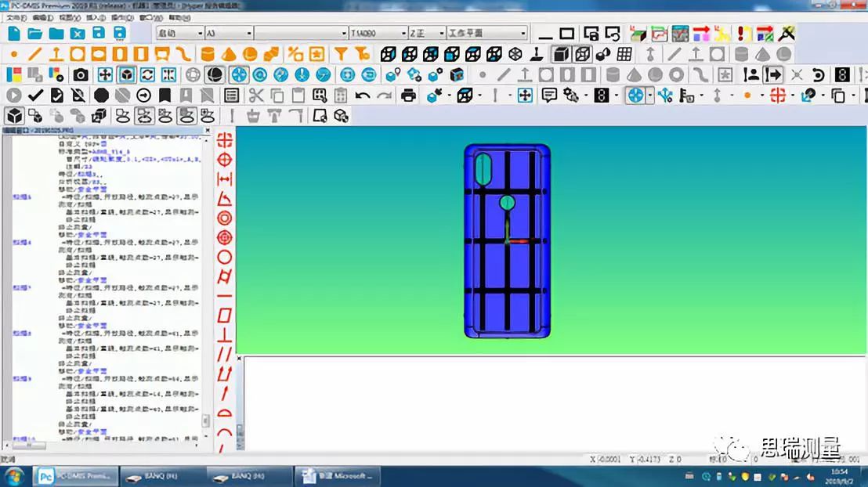Click the undo arrow icon
This screenshot has width=868, height=487.
[362, 96]
